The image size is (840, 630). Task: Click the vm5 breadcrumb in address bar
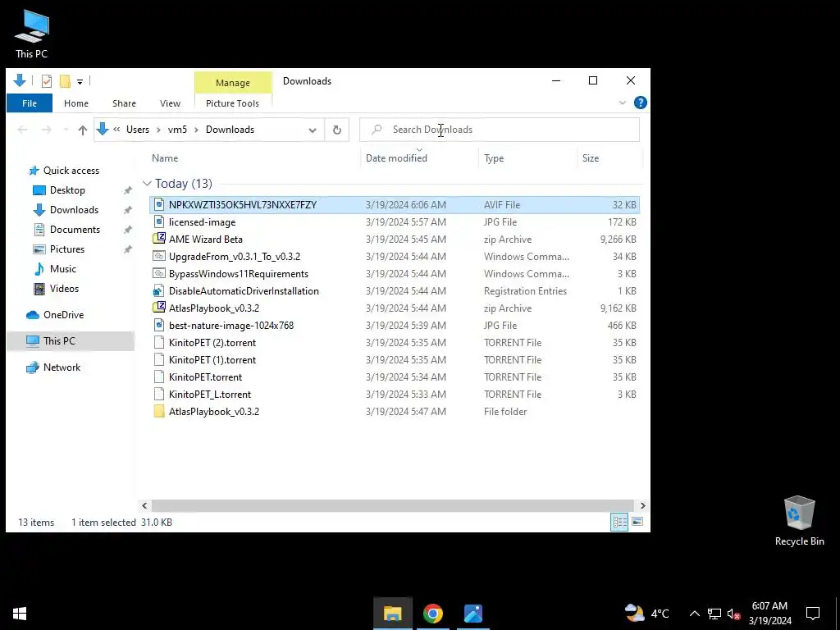click(x=177, y=130)
